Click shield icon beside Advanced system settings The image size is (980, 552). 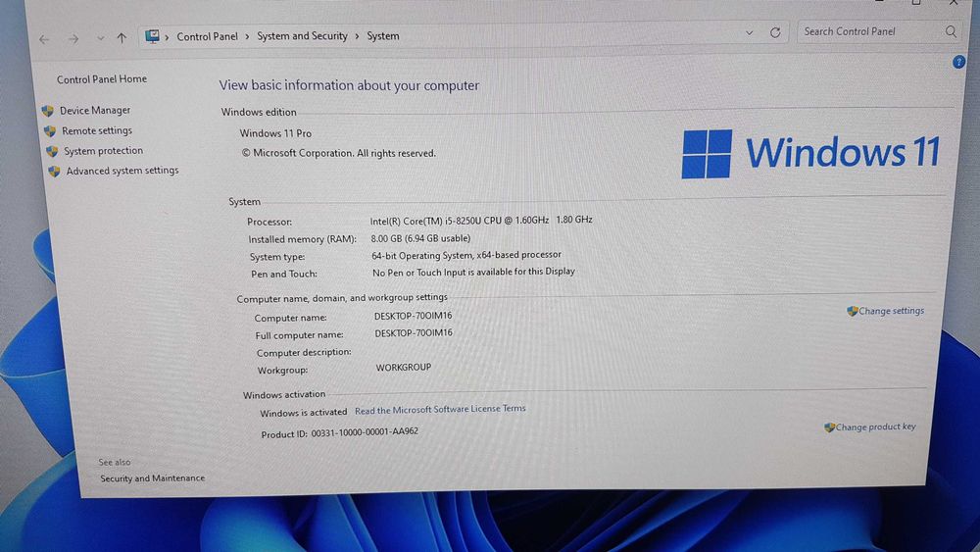tap(54, 172)
